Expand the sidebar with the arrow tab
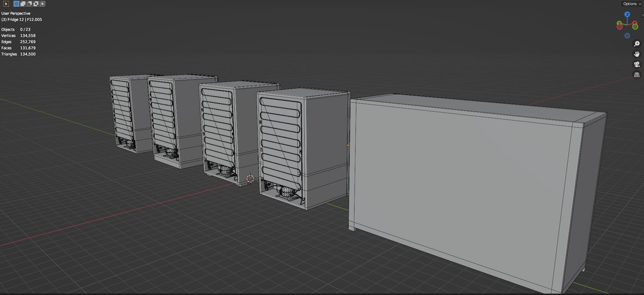644x295 pixels. tap(642, 15)
